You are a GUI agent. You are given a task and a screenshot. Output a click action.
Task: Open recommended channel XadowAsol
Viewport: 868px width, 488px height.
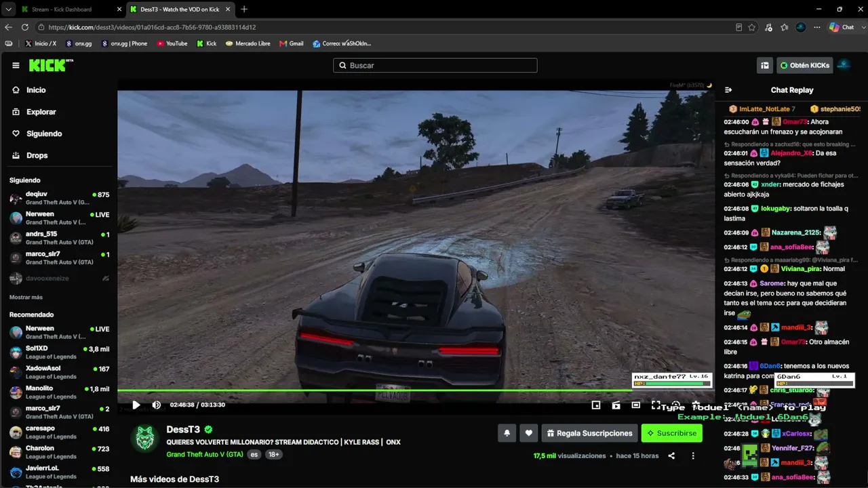tap(59, 372)
